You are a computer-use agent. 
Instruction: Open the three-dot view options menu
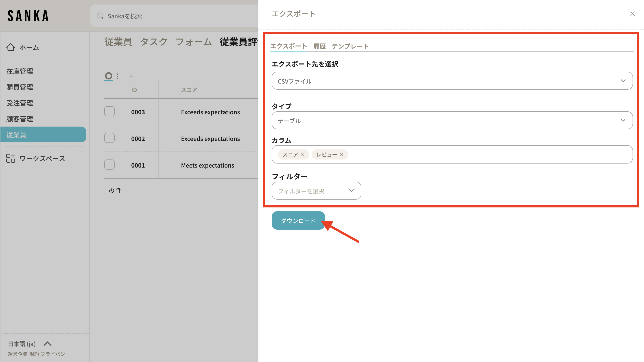coord(118,76)
